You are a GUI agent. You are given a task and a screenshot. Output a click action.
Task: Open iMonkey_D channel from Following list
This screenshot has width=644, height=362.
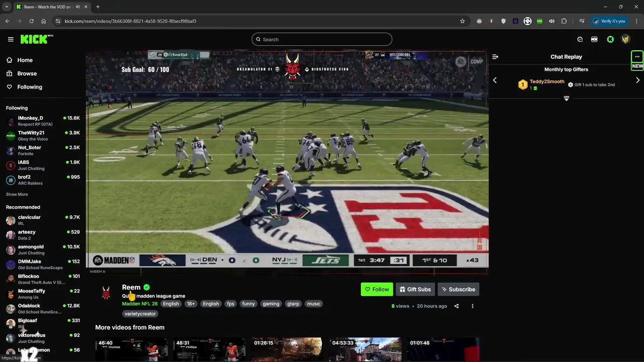43,121
